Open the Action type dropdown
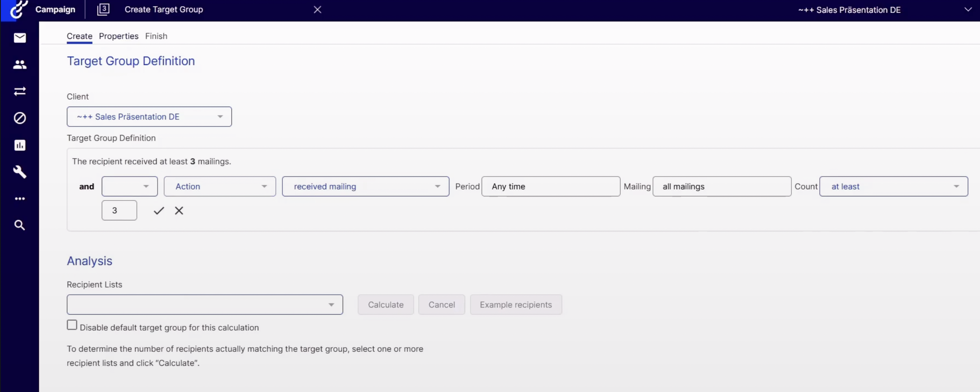The image size is (980, 392). coord(220,186)
